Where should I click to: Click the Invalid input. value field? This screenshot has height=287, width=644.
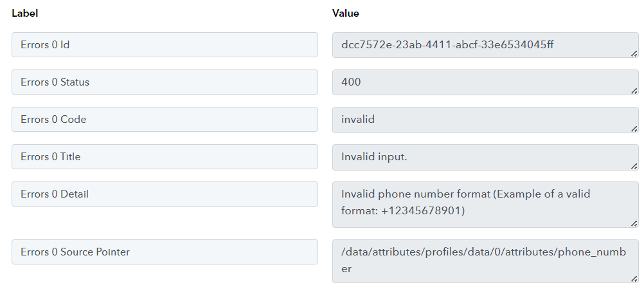pos(485,157)
